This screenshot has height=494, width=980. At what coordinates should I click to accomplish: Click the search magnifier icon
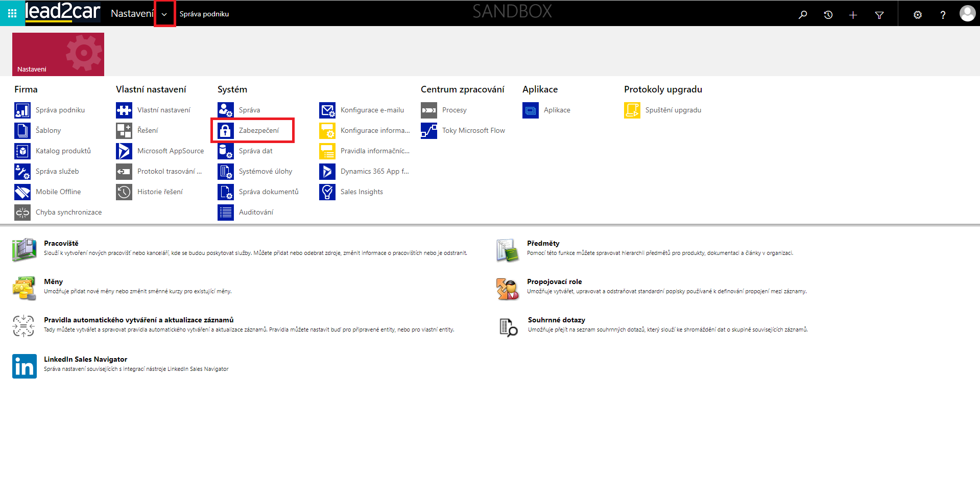tap(803, 15)
